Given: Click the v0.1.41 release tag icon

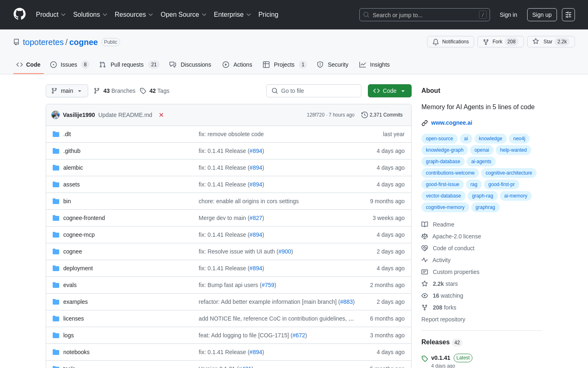Looking at the screenshot, I should tap(425, 359).
